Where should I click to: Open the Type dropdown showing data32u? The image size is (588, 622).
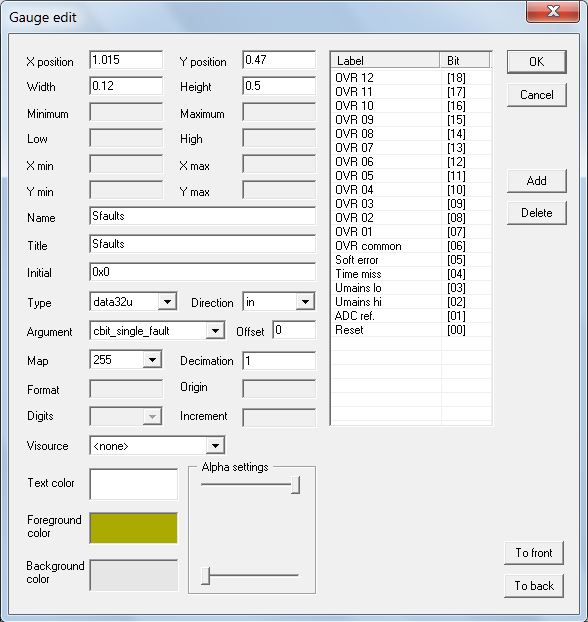click(x=133, y=302)
